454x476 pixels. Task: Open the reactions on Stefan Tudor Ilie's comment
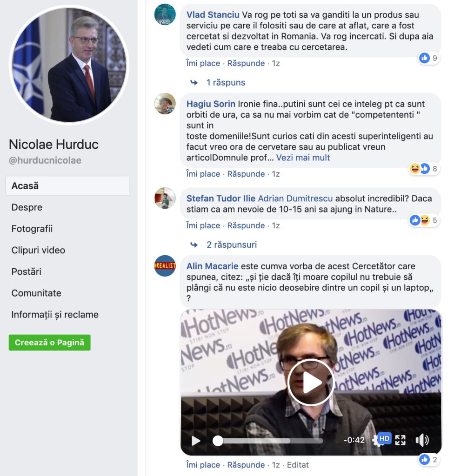pyautogui.click(x=424, y=220)
